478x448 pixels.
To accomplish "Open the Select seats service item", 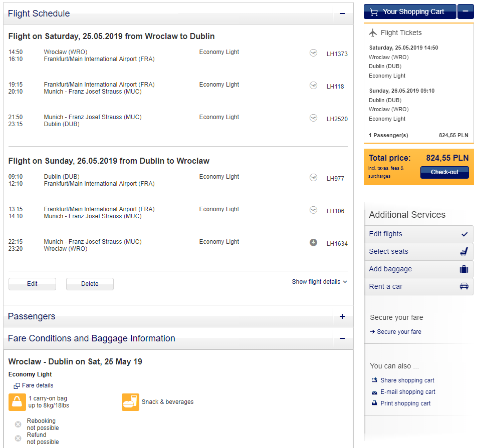I will point(418,252).
